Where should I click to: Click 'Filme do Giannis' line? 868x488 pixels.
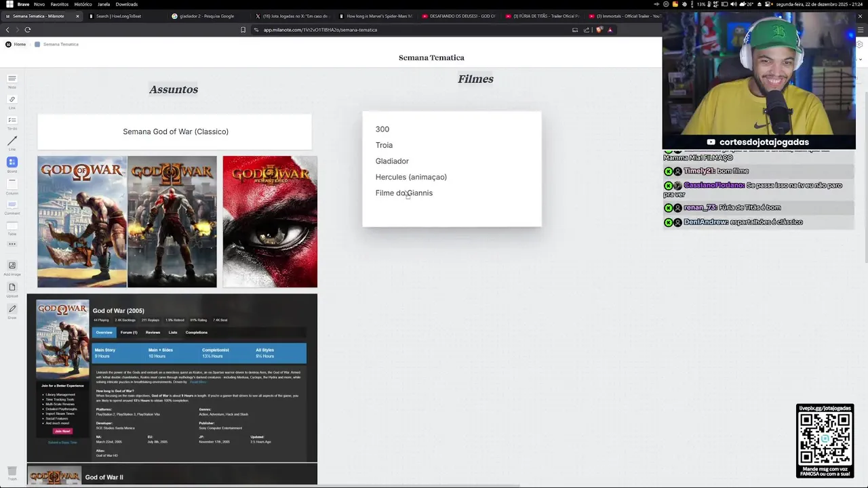coord(404,193)
